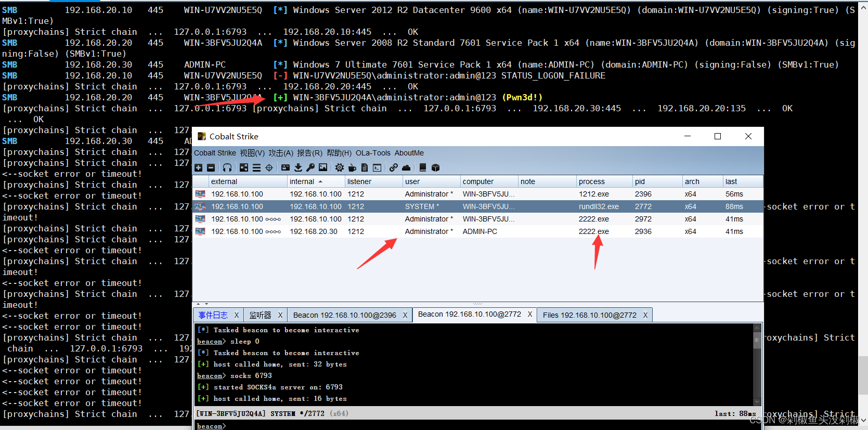868x430 pixels.
Task: Open Credentials view via ID-card icon
Action: point(286,167)
